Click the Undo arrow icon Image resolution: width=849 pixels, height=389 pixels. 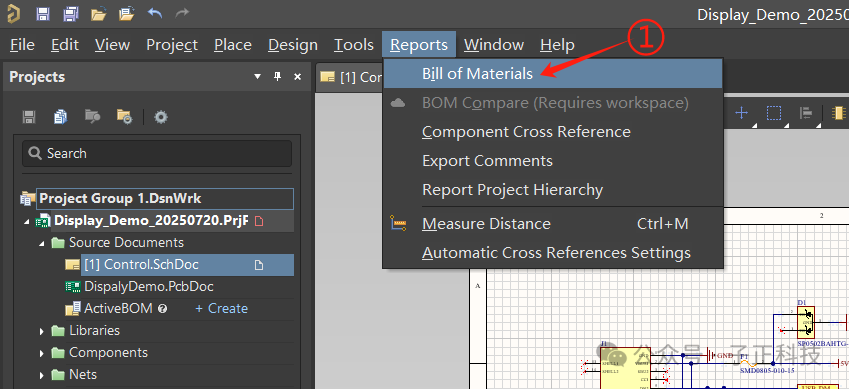pos(155,14)
